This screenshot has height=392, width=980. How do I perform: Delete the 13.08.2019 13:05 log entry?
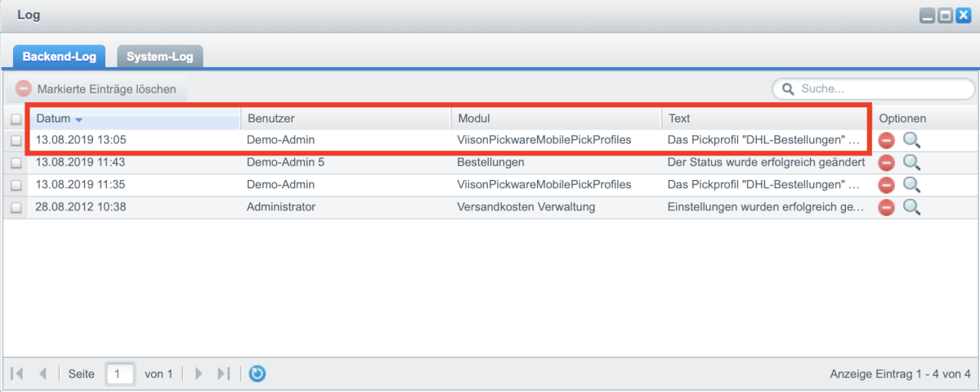pyautogui.click(x=886, y=140)
